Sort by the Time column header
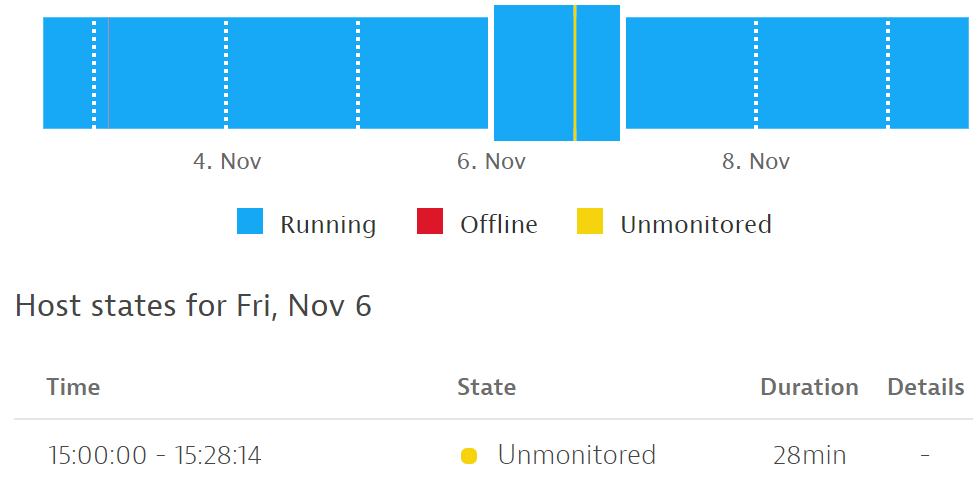Viewport: 973px width, 477px height. (x=73, y=387)
